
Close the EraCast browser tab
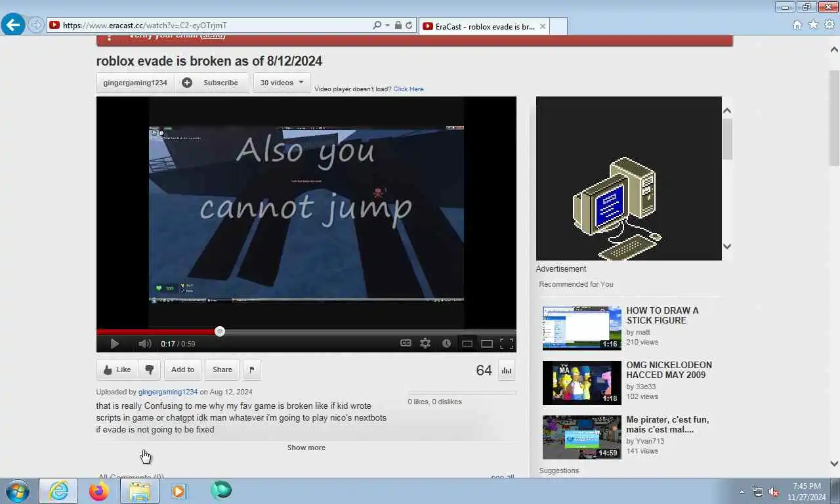pyautogui.click(x=542, y=26)
